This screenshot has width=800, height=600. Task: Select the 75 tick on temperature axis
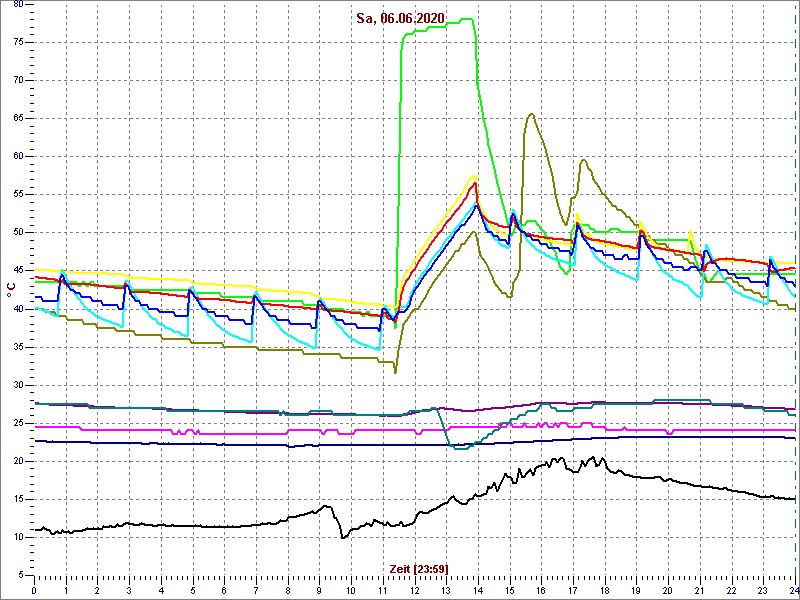click(18, 42)
